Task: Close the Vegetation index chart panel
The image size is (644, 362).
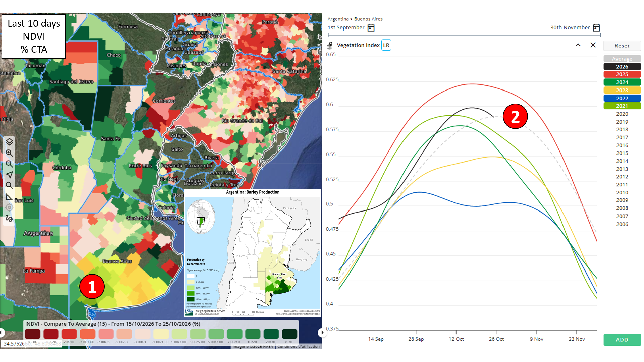Action: [x=593, y=45]
